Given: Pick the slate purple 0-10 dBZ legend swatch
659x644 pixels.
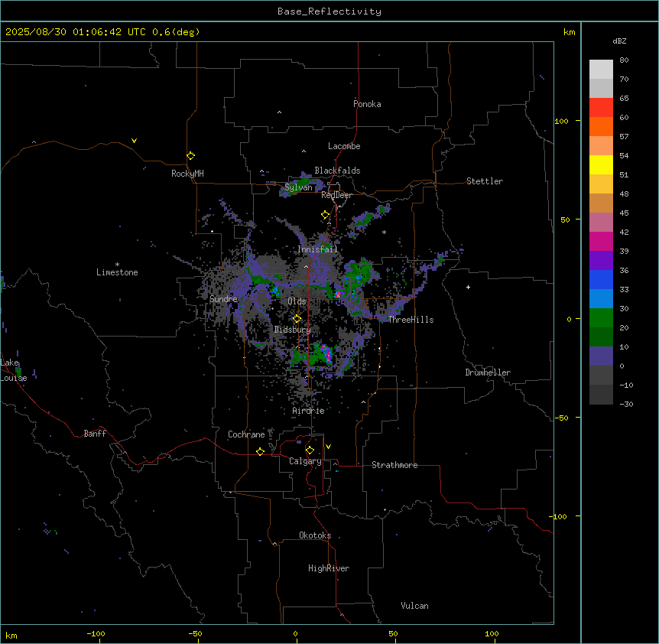Looking at the screenshot, I should click(601, 356).
